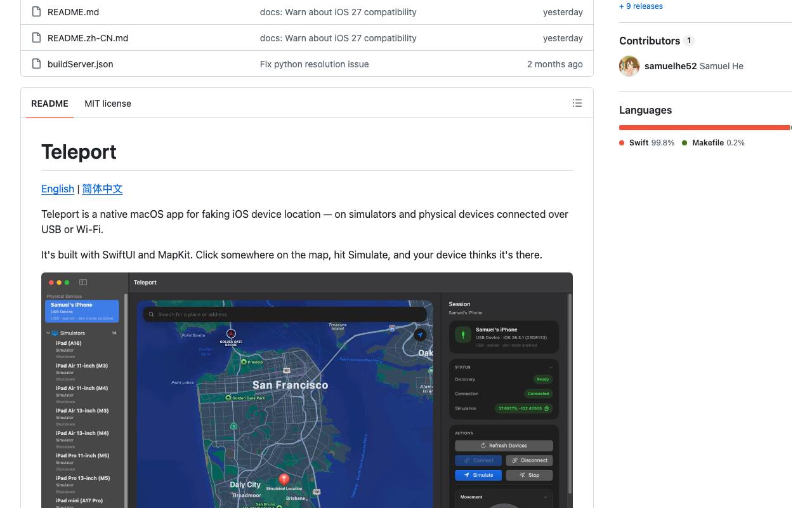Collapse the Simulators group chevron
The height and width of the screenshot is (508, 812).
point(48,333)
